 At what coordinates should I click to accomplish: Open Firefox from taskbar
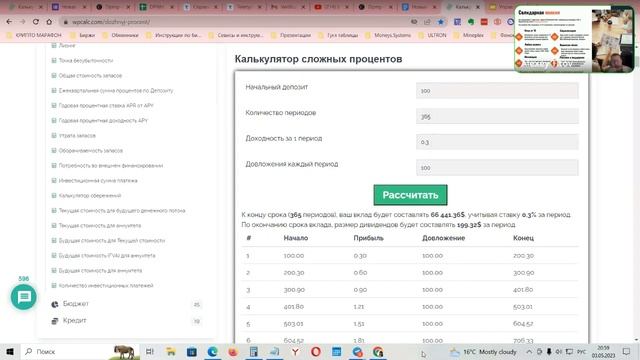click(233, 351)
